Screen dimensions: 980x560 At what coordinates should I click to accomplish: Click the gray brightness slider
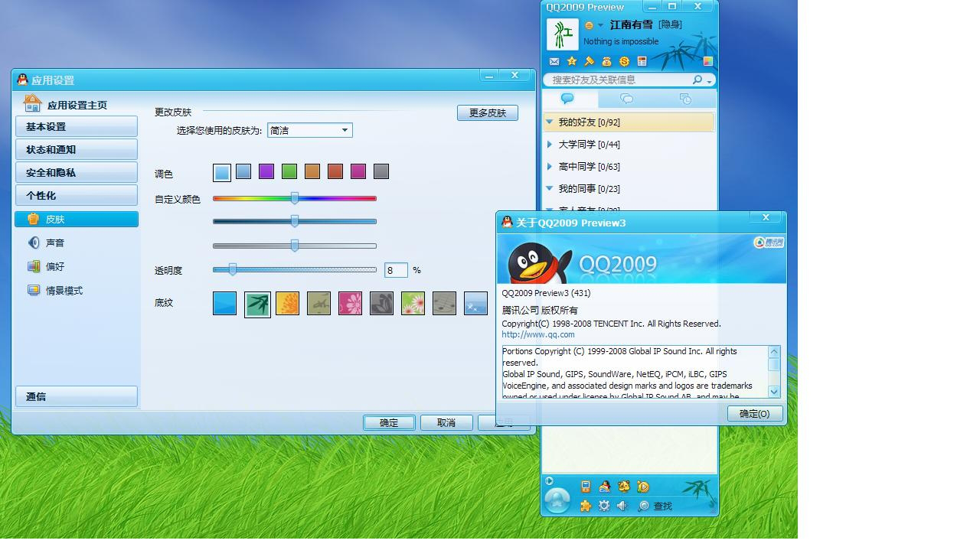click(295, 246)
